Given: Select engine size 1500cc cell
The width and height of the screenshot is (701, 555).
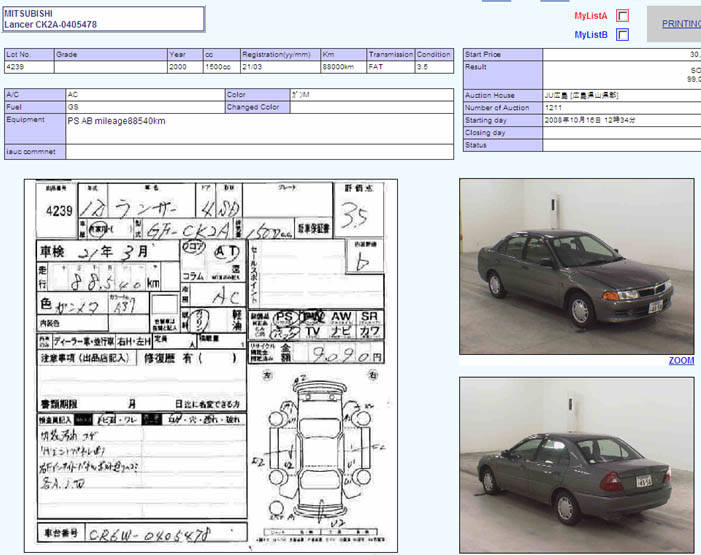Looking at the screenshot, I should 221,67.
